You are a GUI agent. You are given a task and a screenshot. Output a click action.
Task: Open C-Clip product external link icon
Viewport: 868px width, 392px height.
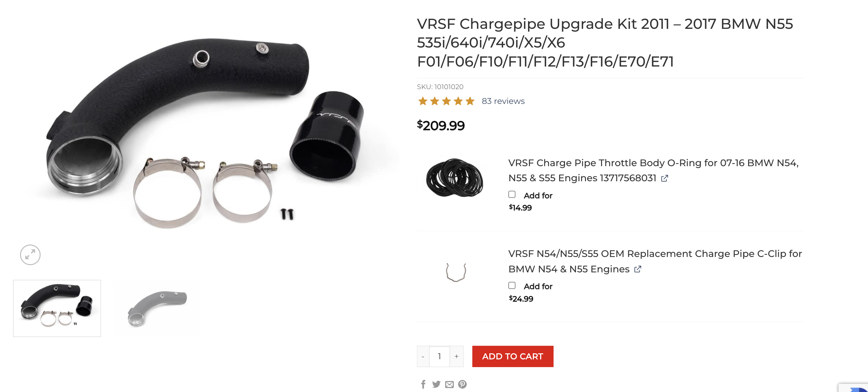[x=637, y=269]
